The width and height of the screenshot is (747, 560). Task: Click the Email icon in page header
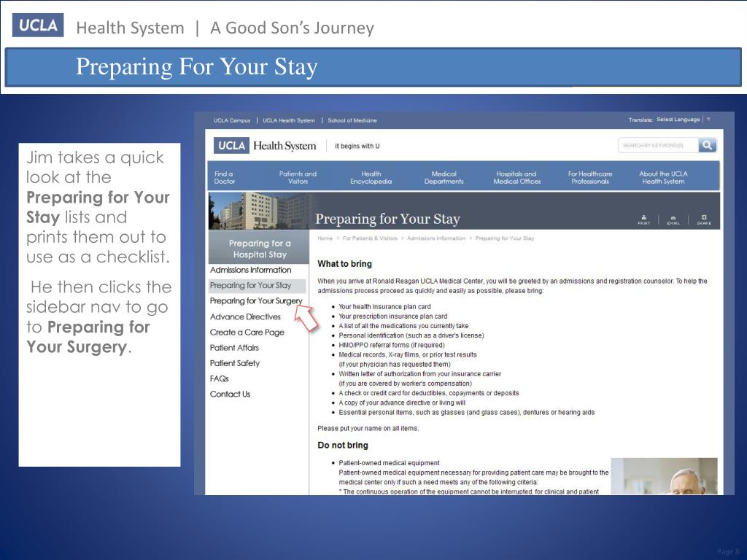(x=673, y=220)
